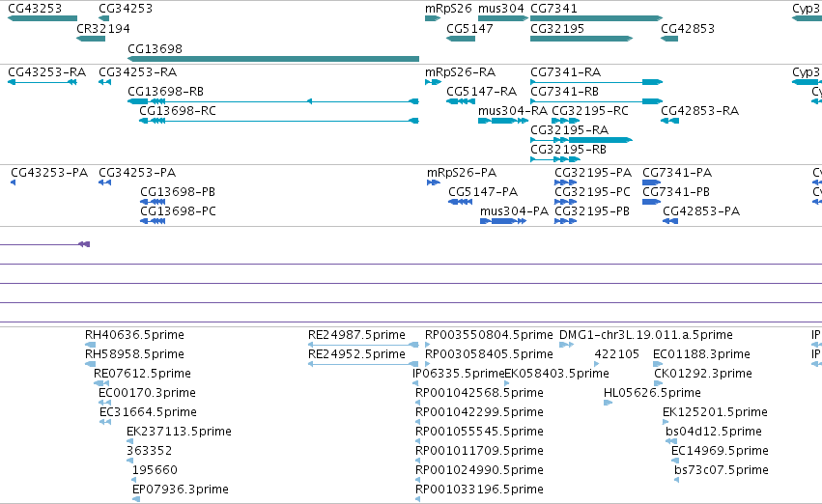822x504 pixels.
Task: Click the CG5147 gene label
Action: 469,28
